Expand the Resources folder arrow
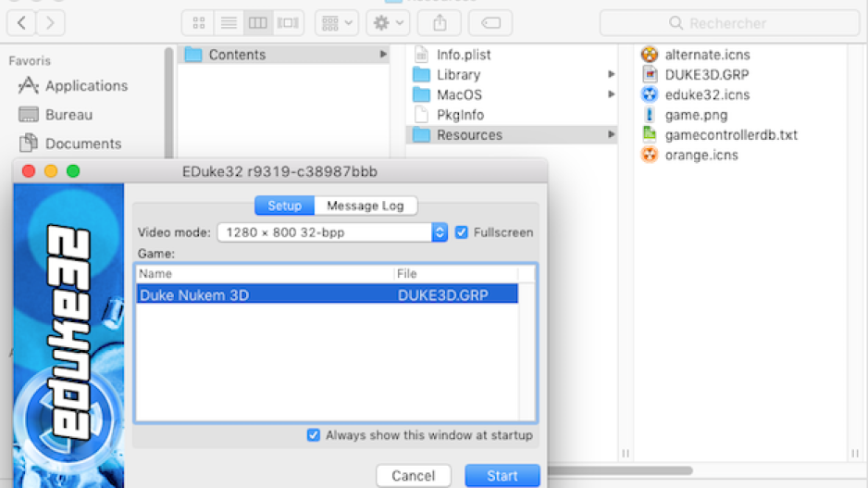 click(611, 134)
